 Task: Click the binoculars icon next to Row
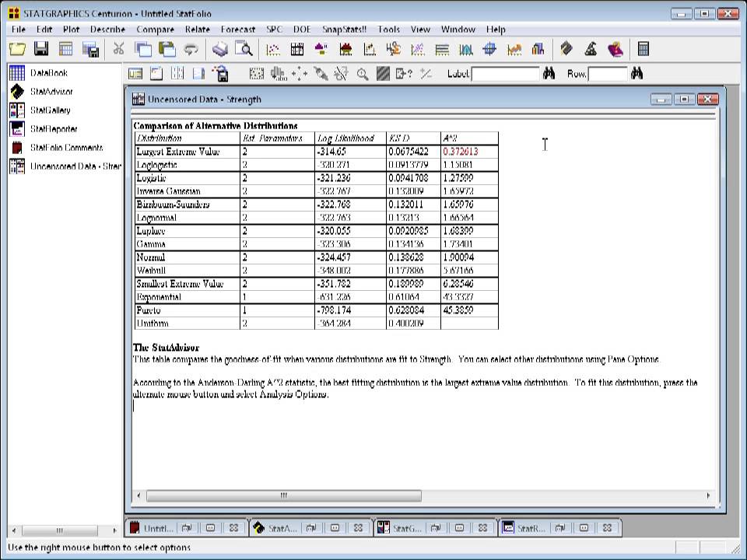[x=637, y=73]
